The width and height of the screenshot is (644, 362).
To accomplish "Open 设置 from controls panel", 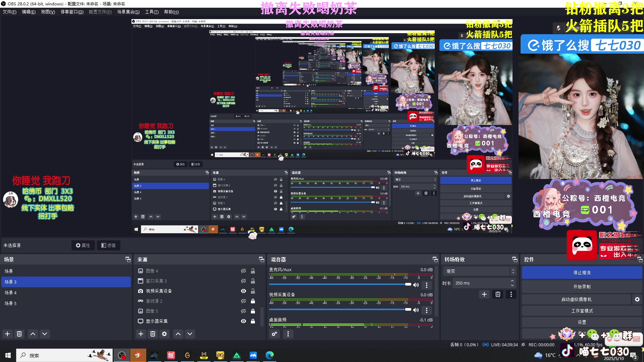I will [x=582, y=322].
